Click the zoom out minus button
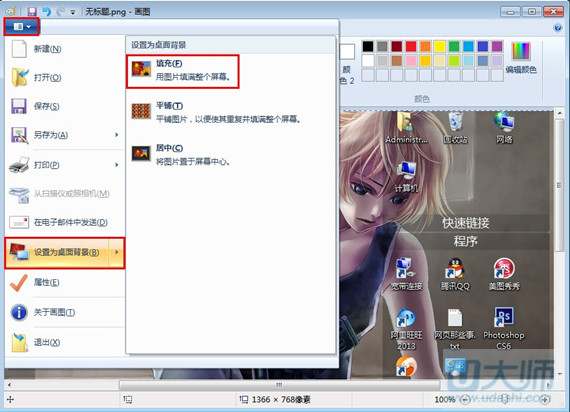The width and height of the screenshot is (570, 412). (x=465, y=400)
